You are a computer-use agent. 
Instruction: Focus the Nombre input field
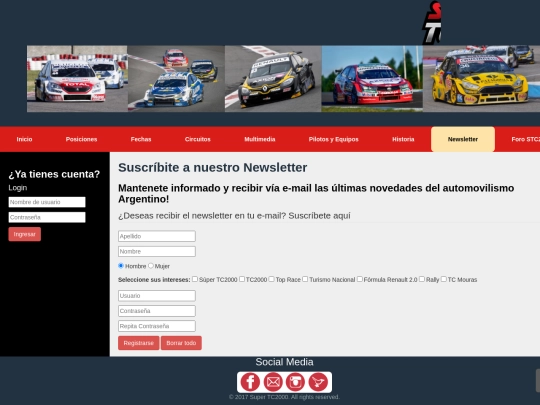click(x=157, y=251)
